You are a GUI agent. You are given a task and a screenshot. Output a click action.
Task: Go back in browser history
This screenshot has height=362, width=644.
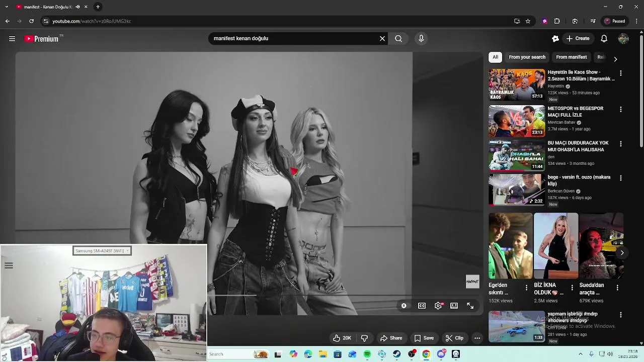point(7,21)
